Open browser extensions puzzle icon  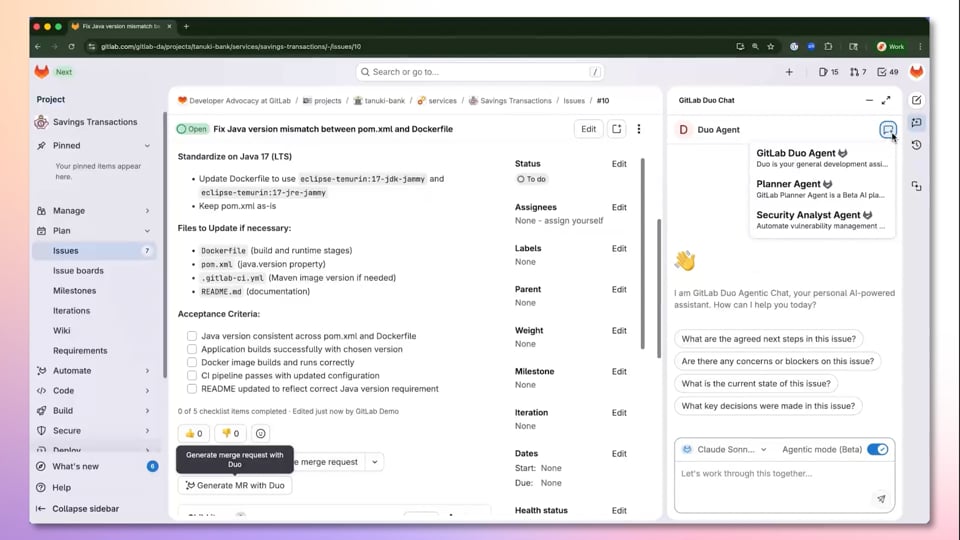pyautogui.click(x=828, y=47)
